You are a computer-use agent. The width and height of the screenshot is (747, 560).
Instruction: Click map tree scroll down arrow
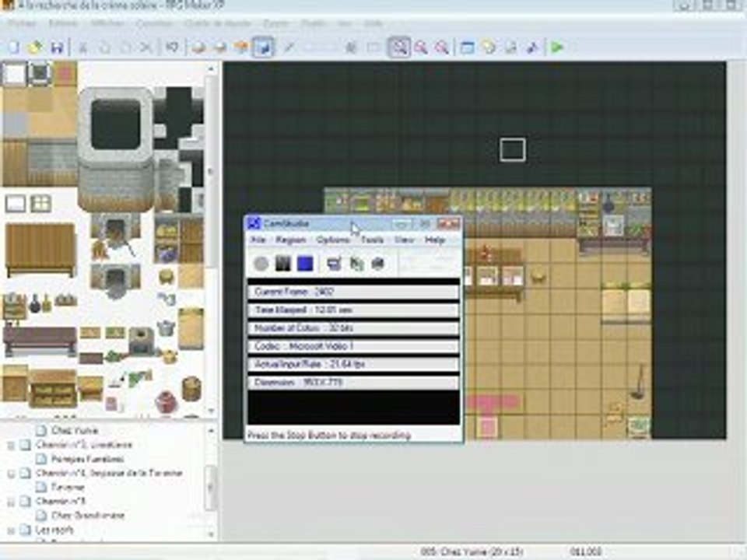click(x=211, y=534)
